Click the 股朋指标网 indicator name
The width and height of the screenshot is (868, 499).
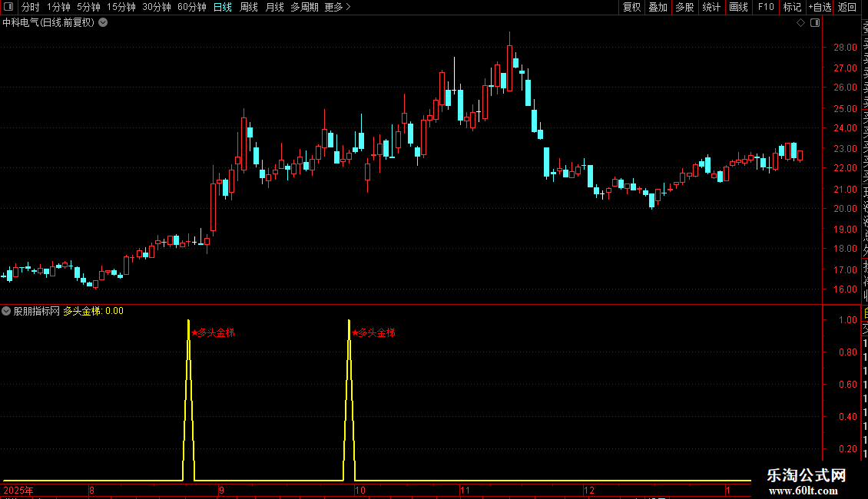(x=37, y=311)
